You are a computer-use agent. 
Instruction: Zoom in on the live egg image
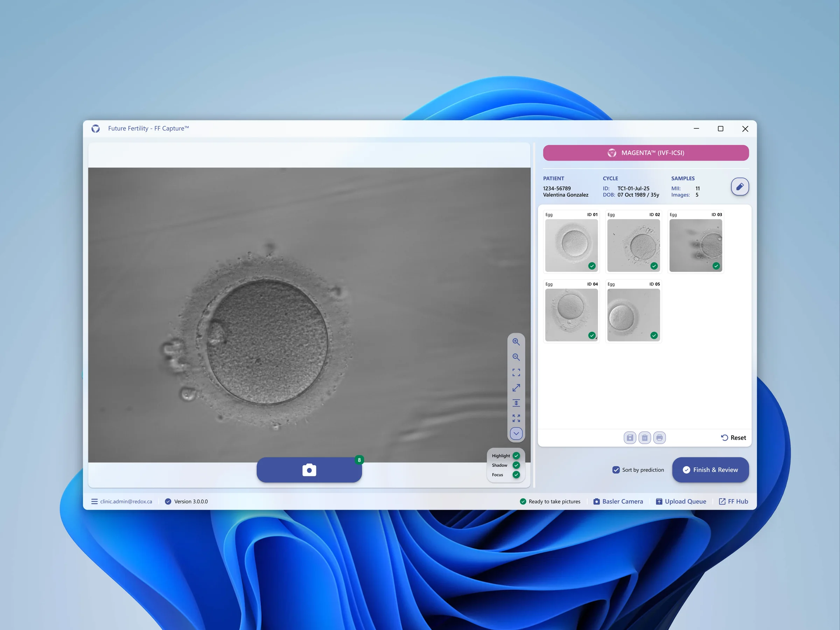(x=516, y=341)
